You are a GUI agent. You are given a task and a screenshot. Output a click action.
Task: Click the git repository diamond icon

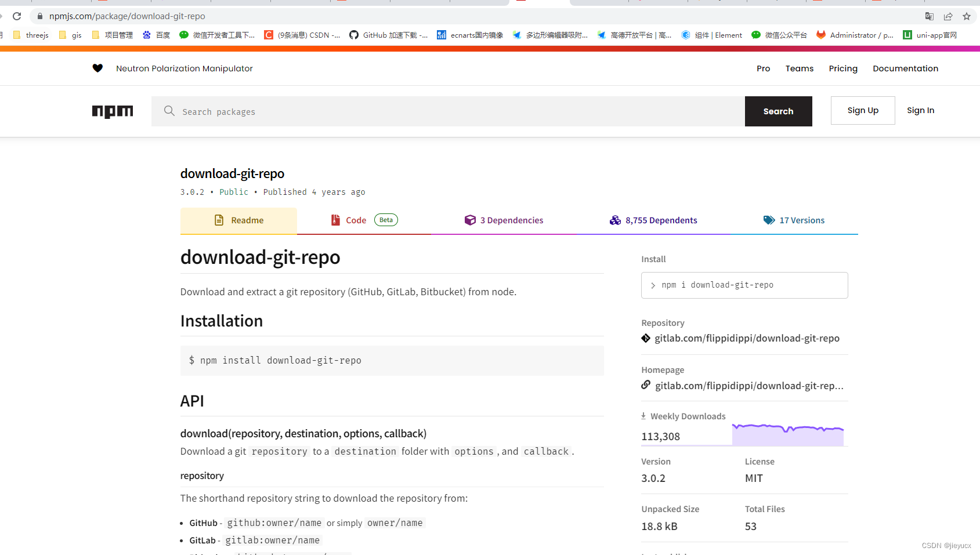646,338
